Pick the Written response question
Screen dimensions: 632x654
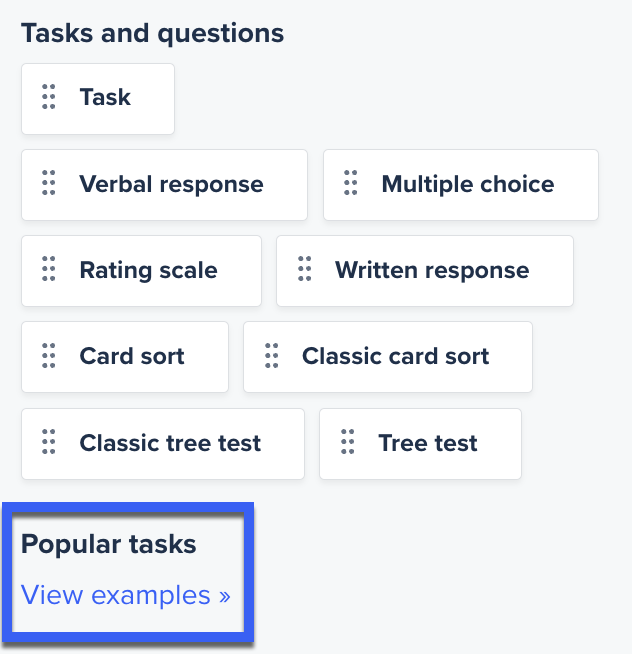pyautogui.click(x=425, y=271)
